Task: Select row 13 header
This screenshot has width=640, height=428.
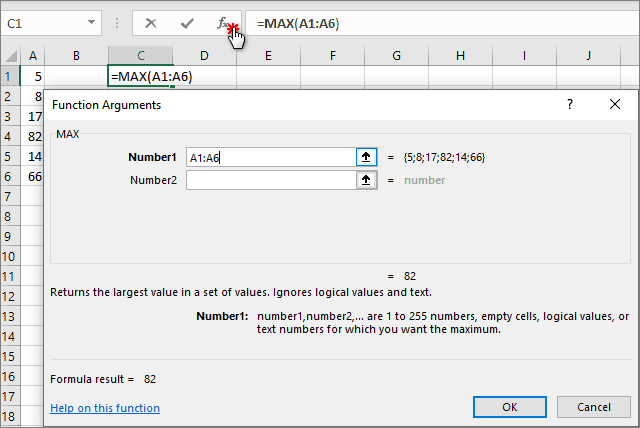Action: tap(10, 316)
